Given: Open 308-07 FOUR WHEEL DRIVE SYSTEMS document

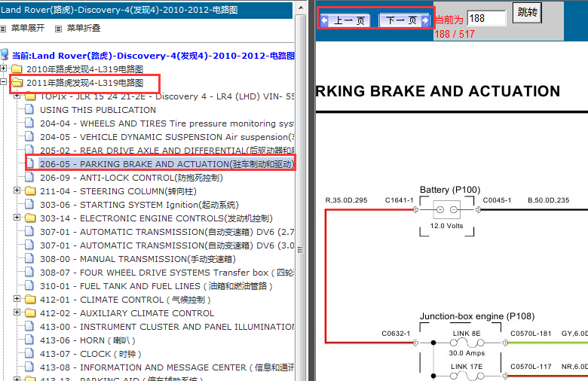Looking at the screenshot, I should [167, 273].
